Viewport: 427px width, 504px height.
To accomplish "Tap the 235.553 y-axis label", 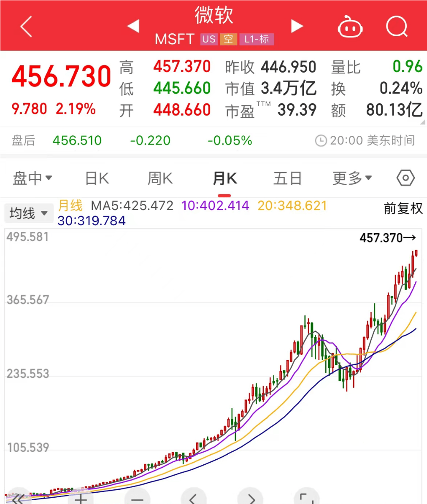I will point(28,374).
